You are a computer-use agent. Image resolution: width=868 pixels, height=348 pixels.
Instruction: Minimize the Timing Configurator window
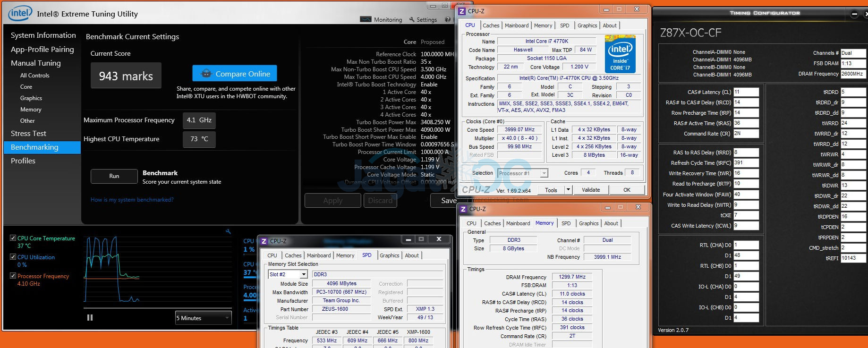click(x=854, y=14)
